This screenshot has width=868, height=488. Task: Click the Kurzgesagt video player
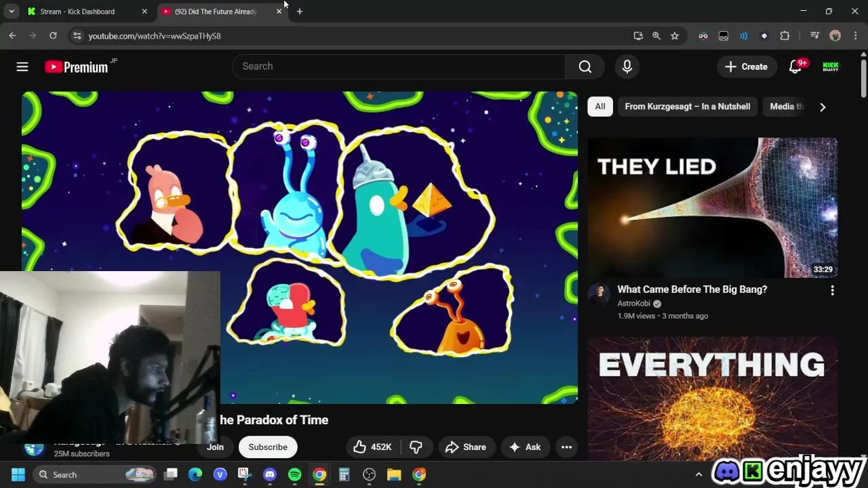pyautogui.click(x=300, y=247)
